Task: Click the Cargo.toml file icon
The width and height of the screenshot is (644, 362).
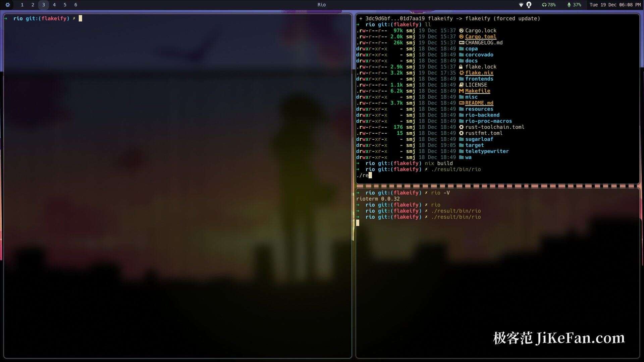Action: click(x=461, y=37)
